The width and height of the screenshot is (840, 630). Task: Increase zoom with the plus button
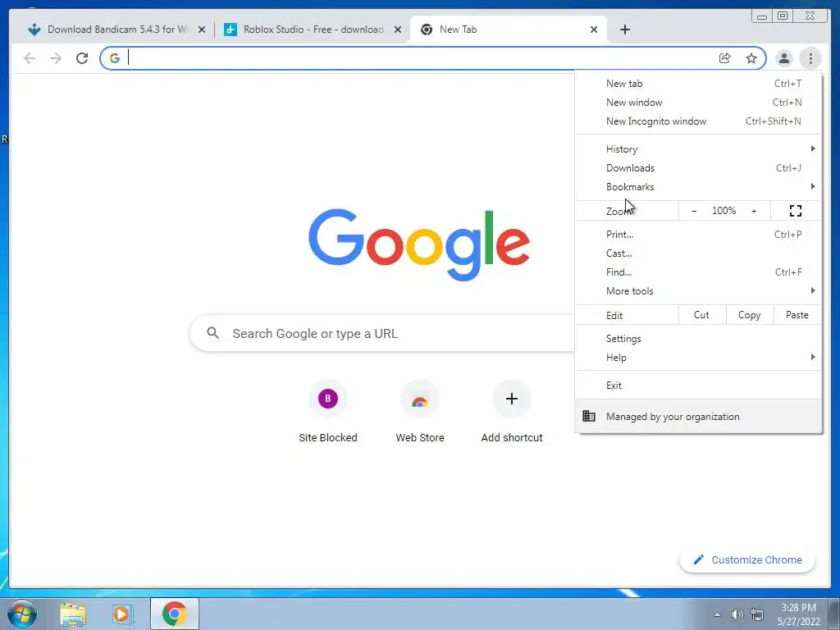click(754, 211)
